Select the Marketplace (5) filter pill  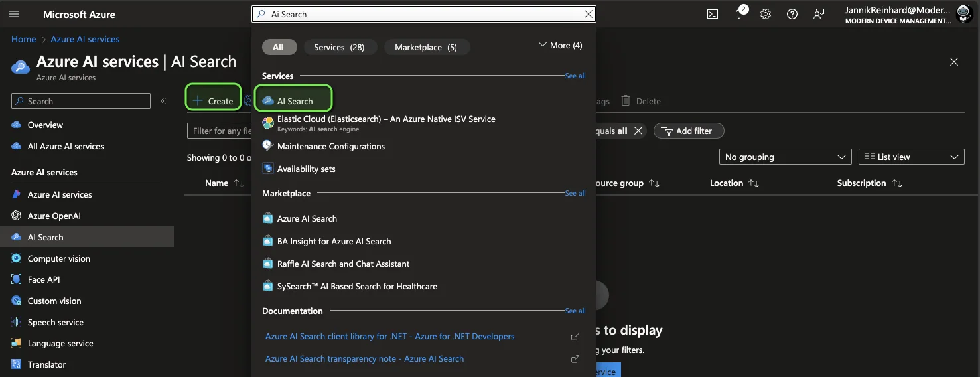pos(426,47)
